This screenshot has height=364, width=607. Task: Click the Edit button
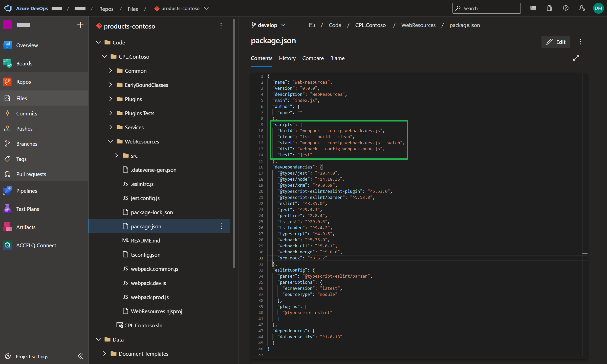[556, 42]
